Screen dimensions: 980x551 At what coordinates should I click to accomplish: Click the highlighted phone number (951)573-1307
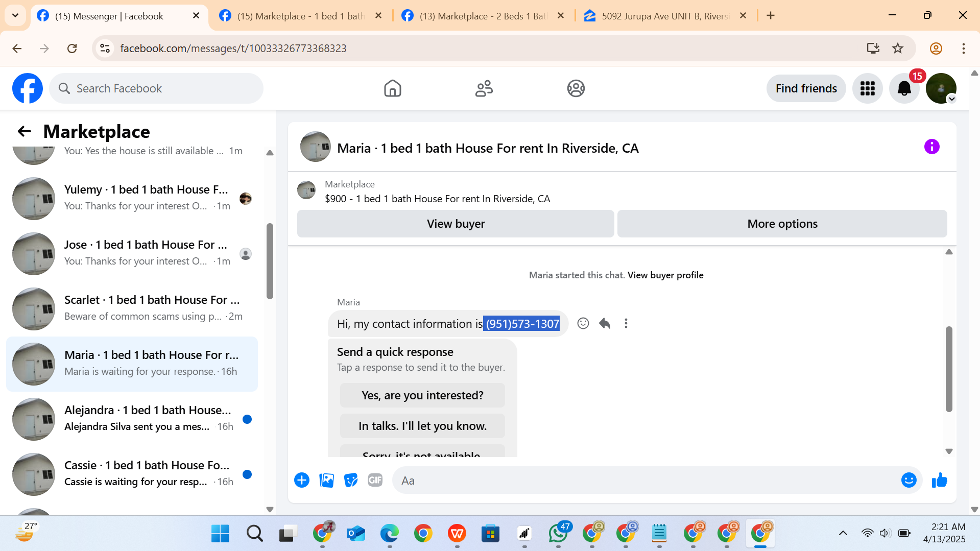click(x=522, y=324)
